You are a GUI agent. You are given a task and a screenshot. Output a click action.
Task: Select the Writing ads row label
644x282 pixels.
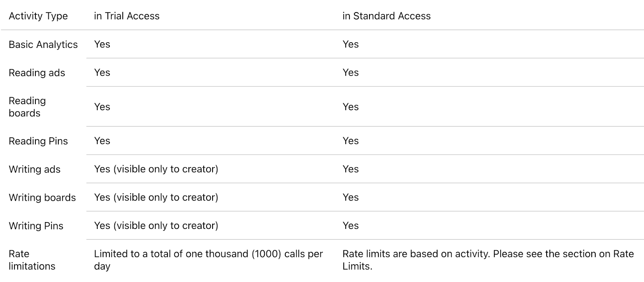[35, 169]
